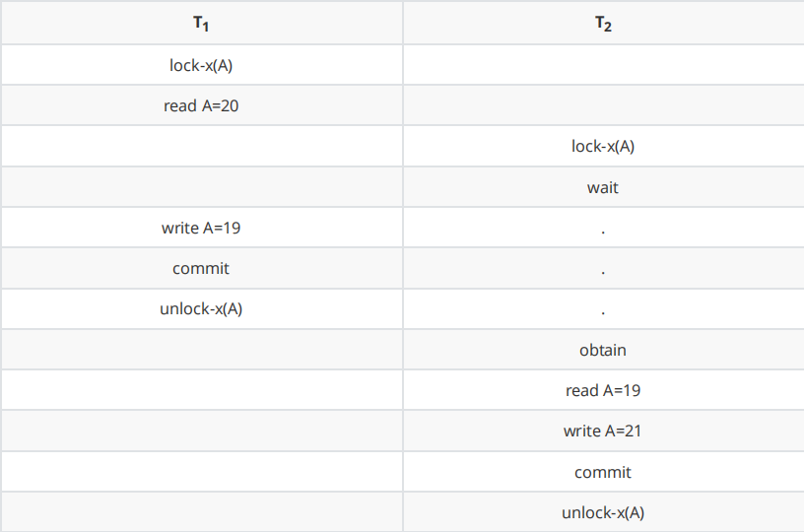Click the empty T2 cell beside "read A=20"
This screenshot has width=804, height=532.
(603, 105)
